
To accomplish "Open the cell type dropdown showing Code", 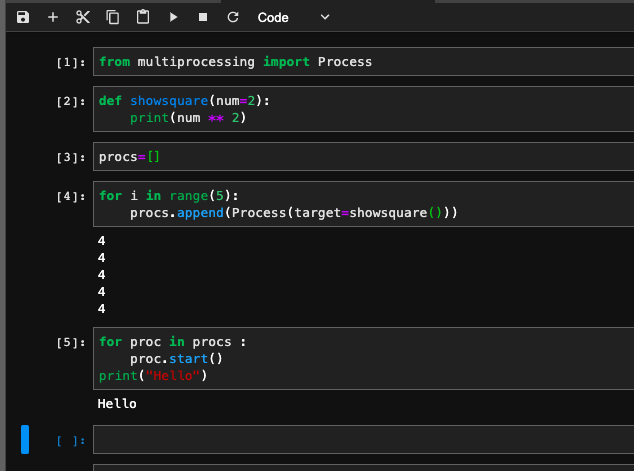I will [293, 17].
